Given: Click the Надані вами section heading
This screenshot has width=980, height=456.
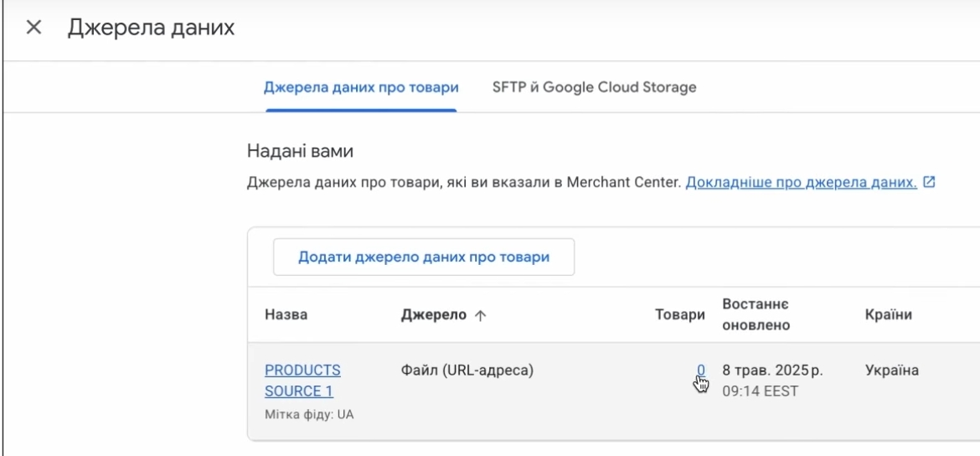Looking at the screenshot, I should tap(300, 152).
